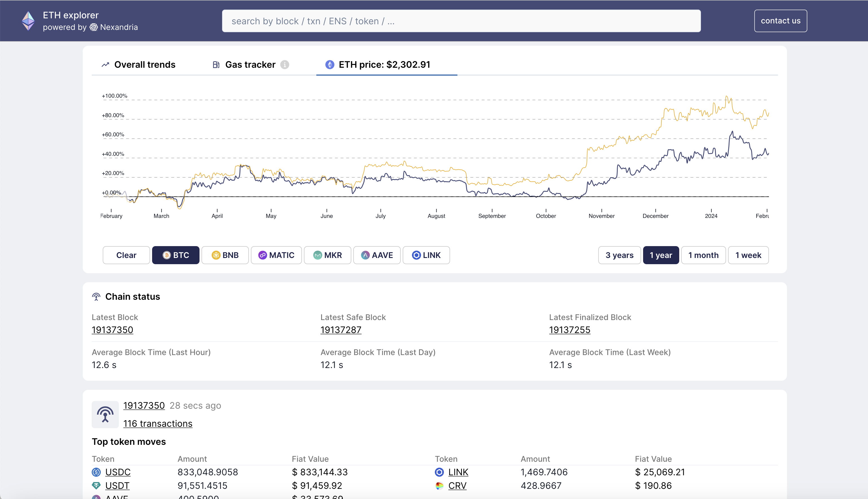Image resolution: width=868 pixels, height=499 pixels.
Task: Open Latest Finalized Block 19137255 link
Action: tap(570, 330)
